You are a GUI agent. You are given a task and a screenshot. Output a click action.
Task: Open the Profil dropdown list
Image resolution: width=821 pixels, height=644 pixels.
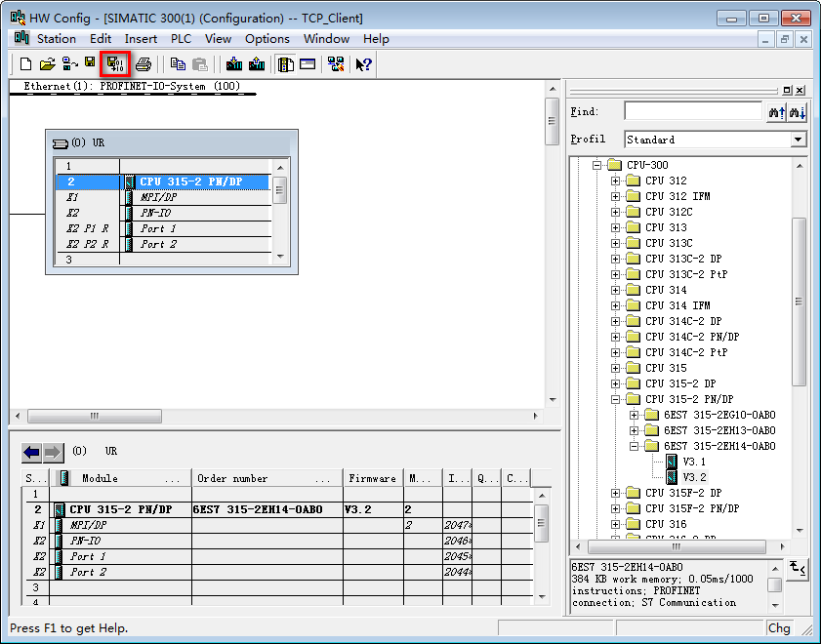(x=799, y=140)
